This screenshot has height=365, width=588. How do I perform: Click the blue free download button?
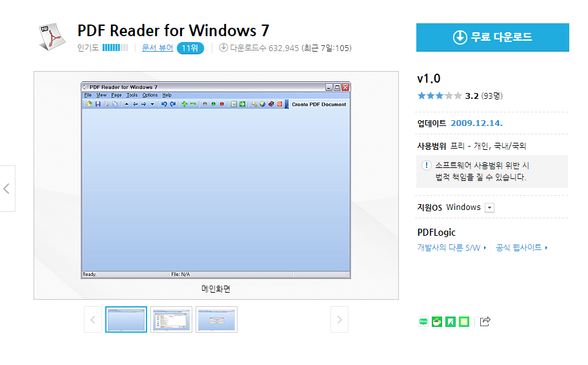coord(492,37)
